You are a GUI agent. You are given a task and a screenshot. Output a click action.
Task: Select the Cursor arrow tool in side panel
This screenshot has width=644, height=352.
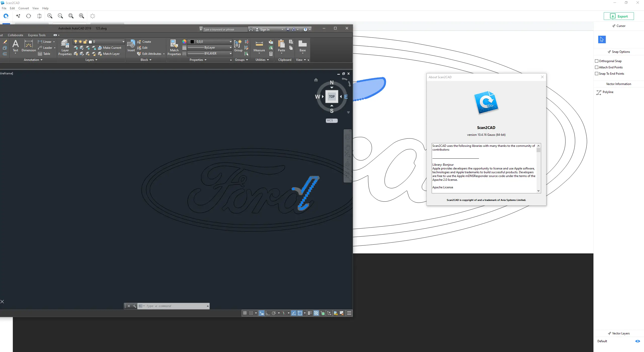[x=602, y=39]
